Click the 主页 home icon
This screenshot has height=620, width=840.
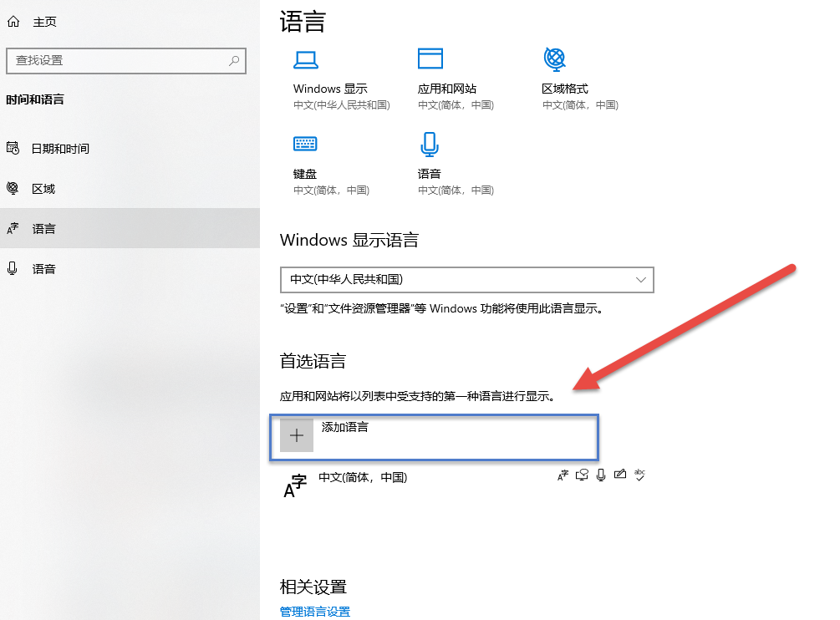(13, 23)
